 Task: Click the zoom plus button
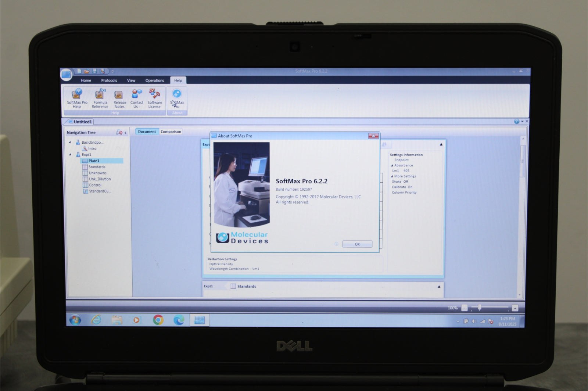[515, 308]
